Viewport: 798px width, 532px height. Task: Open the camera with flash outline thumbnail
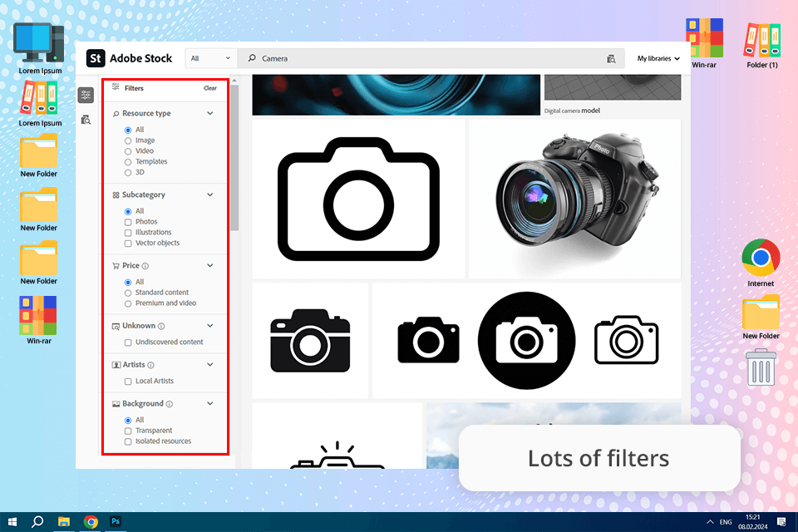(x=337, y=436)
